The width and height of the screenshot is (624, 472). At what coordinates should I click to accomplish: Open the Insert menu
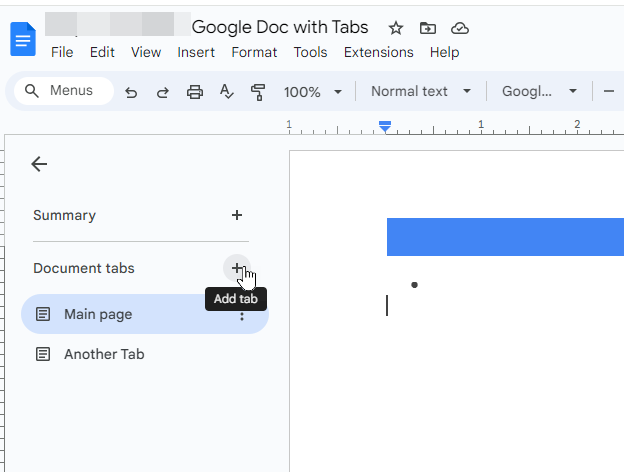tap(196, 52)
